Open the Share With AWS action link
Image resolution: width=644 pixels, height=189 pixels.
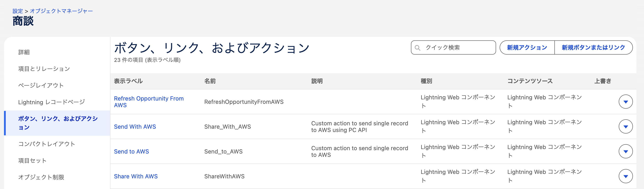[136, 176]
